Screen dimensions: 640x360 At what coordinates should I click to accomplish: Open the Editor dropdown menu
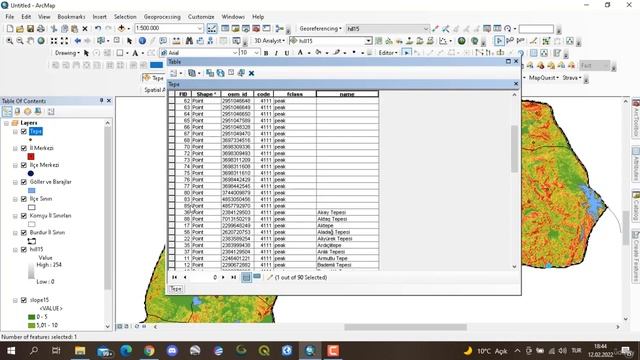[388, 53]
